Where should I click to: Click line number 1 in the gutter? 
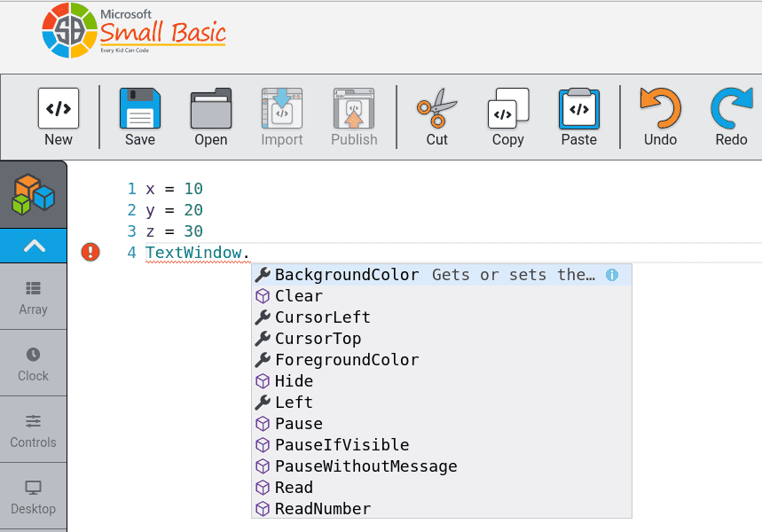131,189
